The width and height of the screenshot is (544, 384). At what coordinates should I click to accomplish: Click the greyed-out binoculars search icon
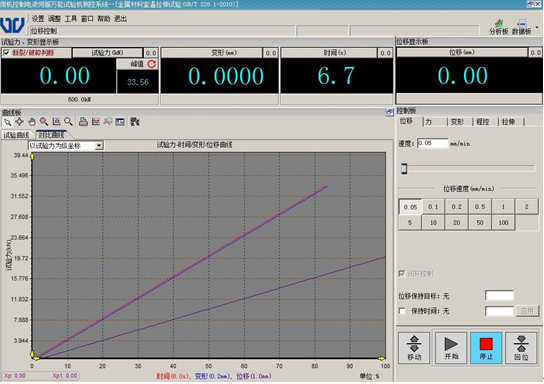click(x=108, y=122)
